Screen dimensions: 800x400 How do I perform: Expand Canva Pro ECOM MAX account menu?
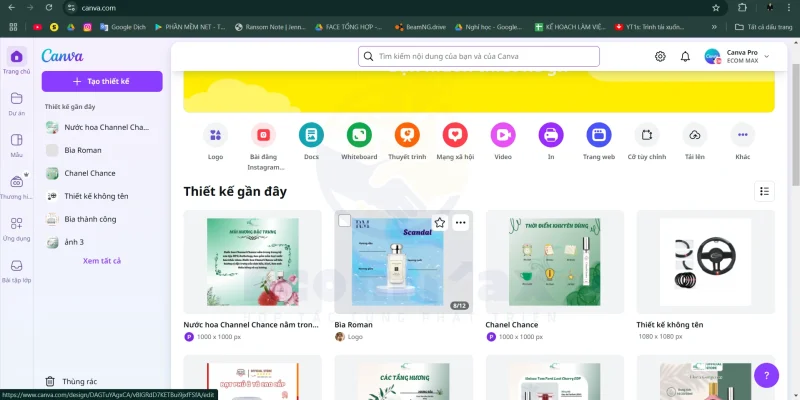click(737, 57)
